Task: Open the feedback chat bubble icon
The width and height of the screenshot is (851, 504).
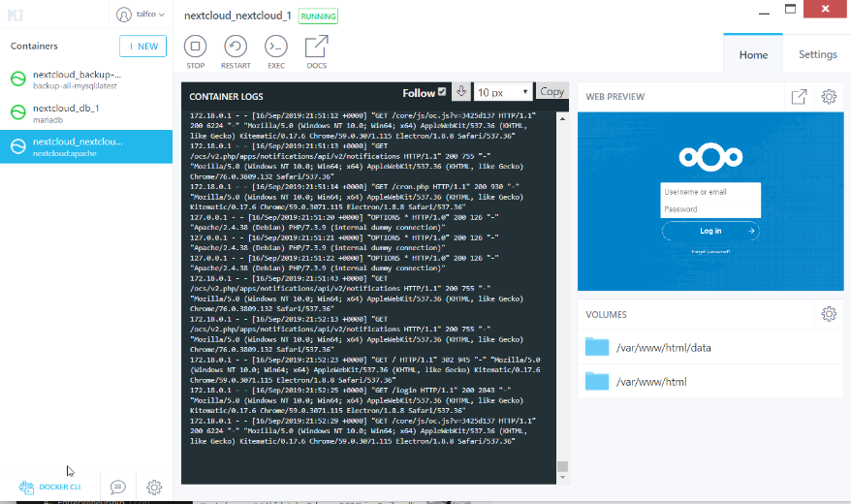Action: (117, 487)
